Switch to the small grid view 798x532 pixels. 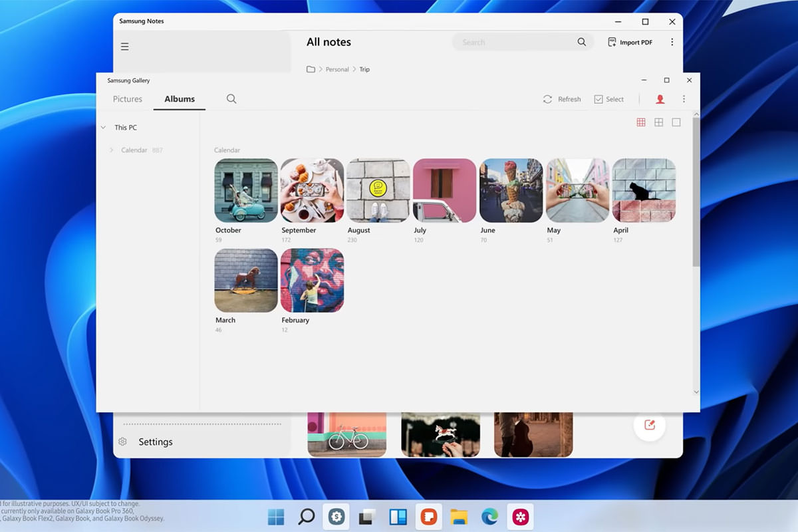[x=641, y=122]
